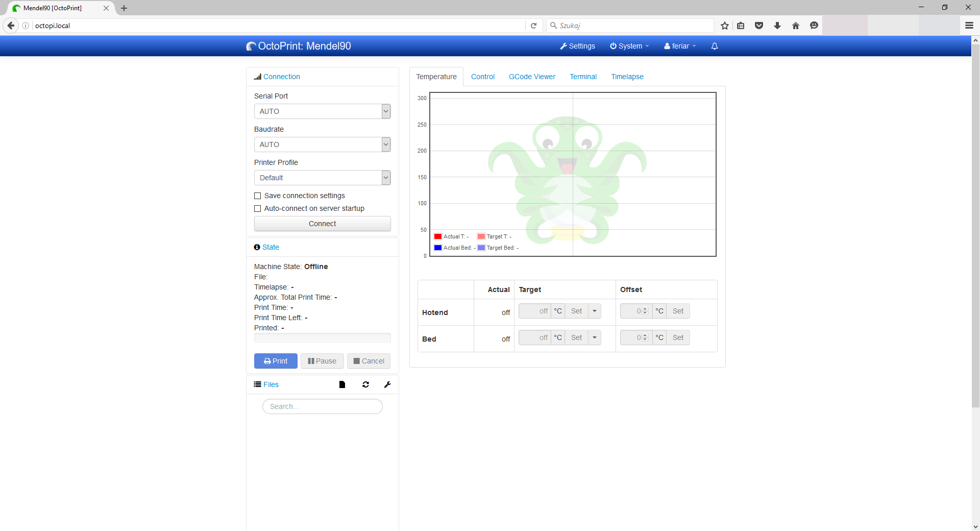The image size is (980, 531).
Task: Show site information for octopi.local
Action: tap(26, 26)
